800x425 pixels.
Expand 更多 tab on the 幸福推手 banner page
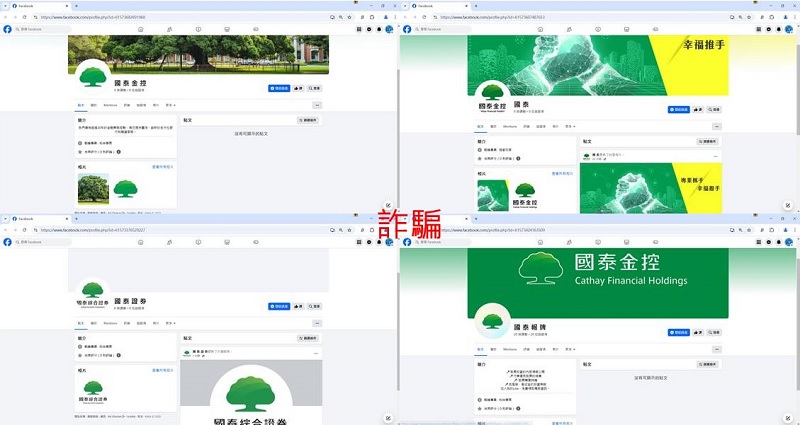[x=570, y=127]
